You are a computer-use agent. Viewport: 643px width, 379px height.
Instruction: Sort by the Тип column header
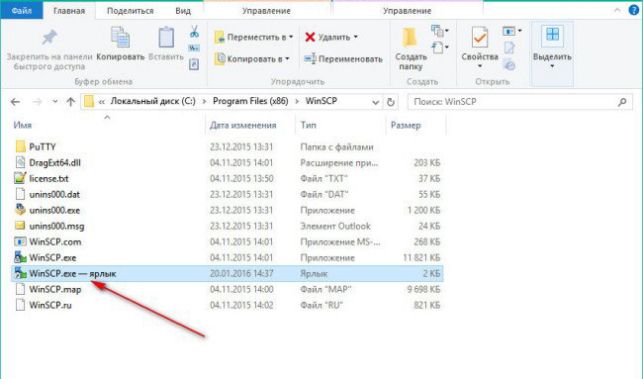coord(308,125)
